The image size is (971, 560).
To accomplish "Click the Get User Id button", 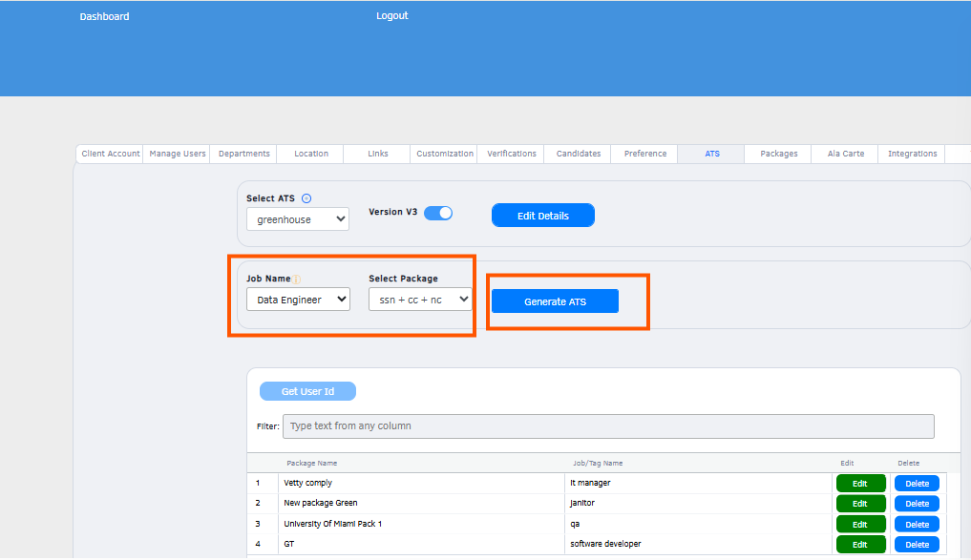I will click(x=307, y=391).
